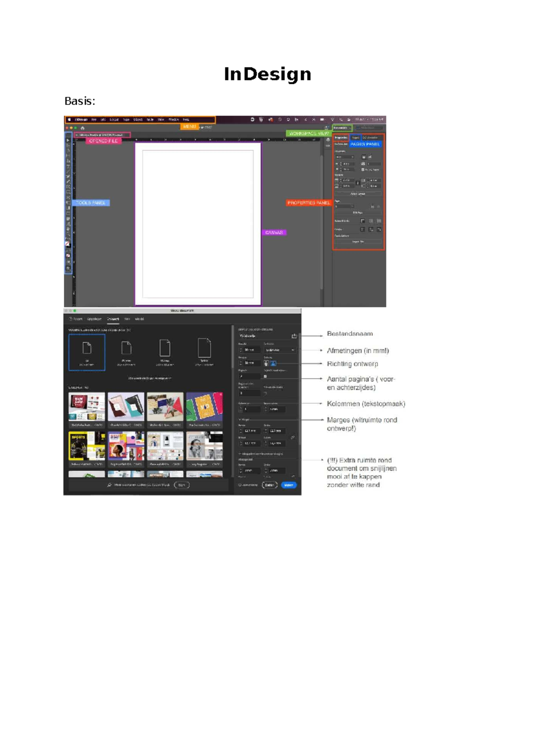Select landscape orientation in new document dialog
Screen dimensions: 535x756
click(x=273, y=363)
